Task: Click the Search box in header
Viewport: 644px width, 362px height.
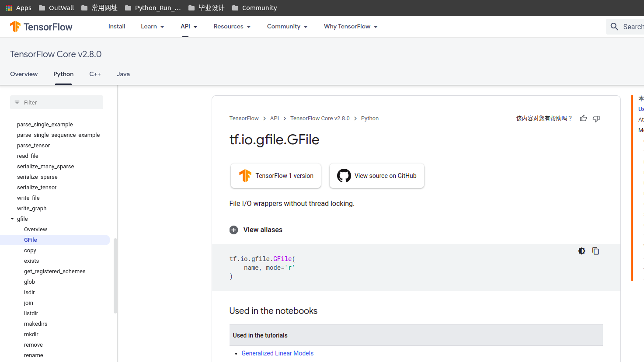Action: [x=625, y=27]
